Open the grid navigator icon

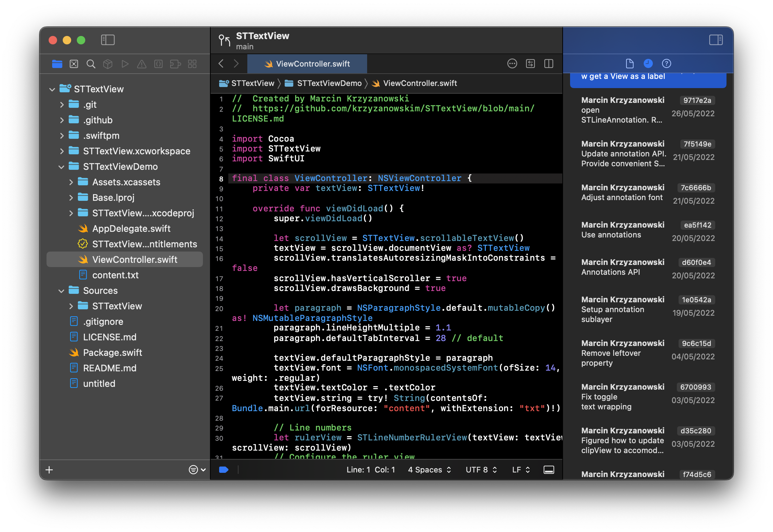tap(192, 64)
